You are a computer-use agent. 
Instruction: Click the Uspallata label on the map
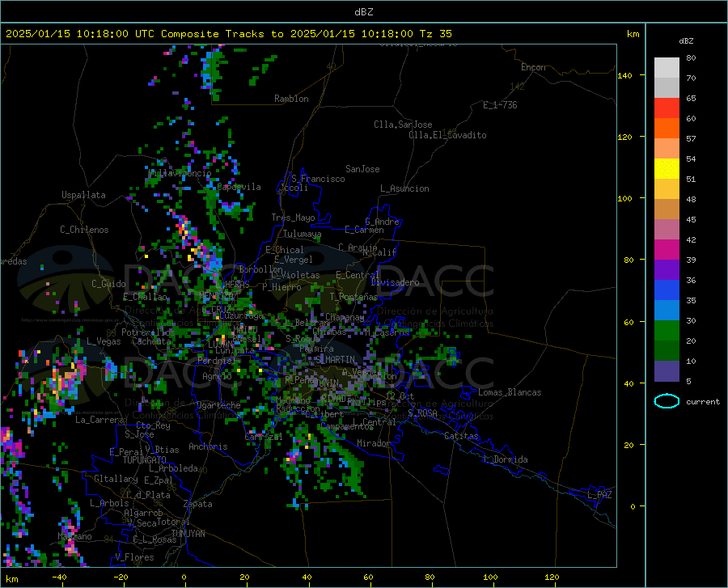83,195
